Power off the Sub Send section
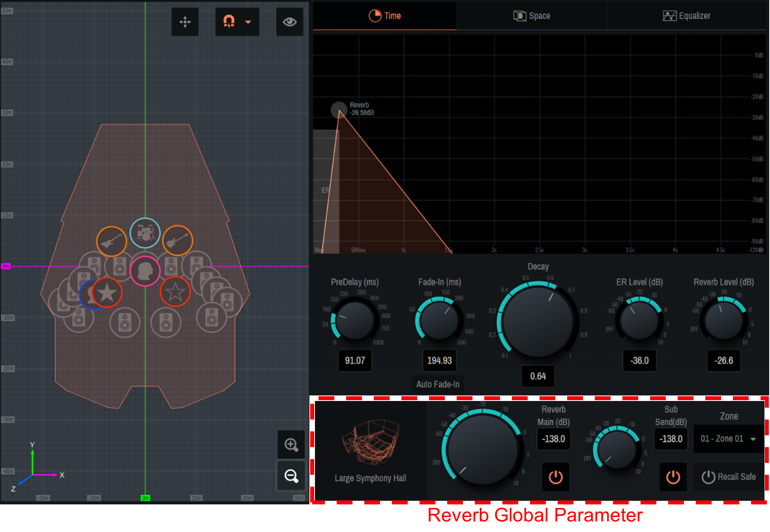Image resolution: width=770 pixels, height=532 pixels. (x=673, y=477)
